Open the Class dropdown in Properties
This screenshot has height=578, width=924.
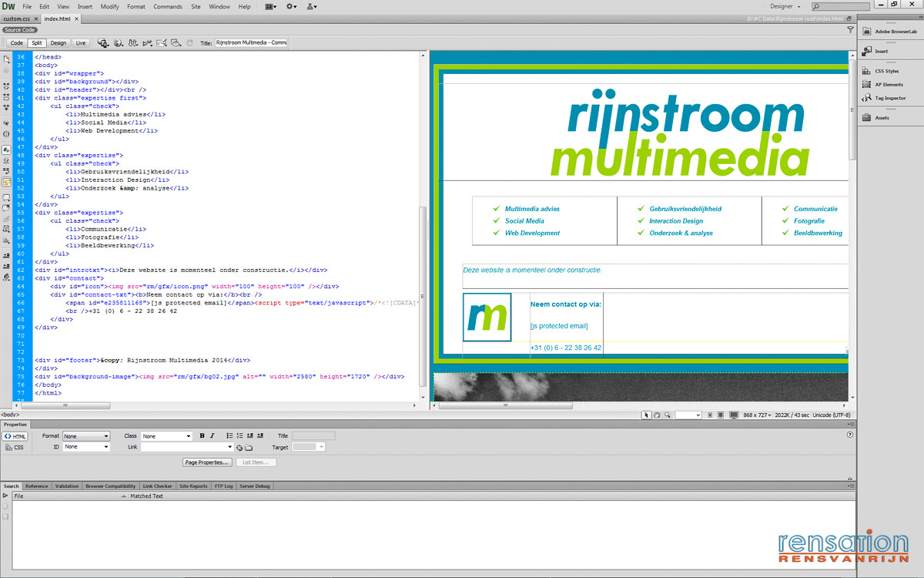coord(166,436)
